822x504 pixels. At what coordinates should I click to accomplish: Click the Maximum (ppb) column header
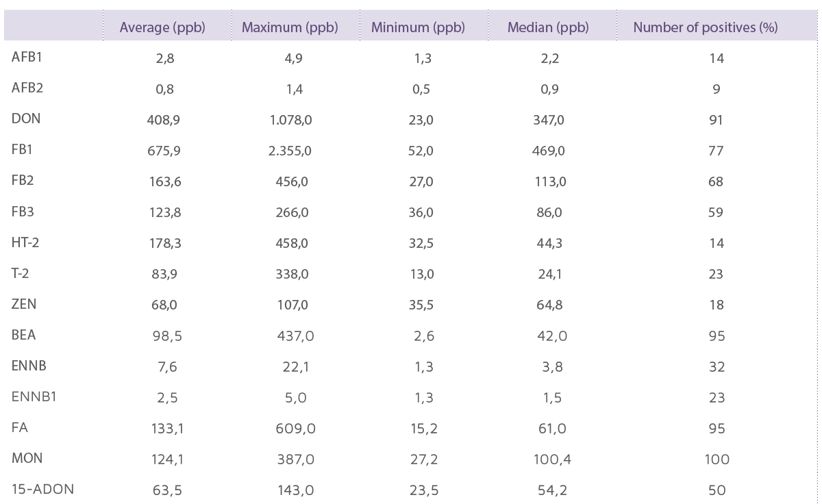coord(290,28)
